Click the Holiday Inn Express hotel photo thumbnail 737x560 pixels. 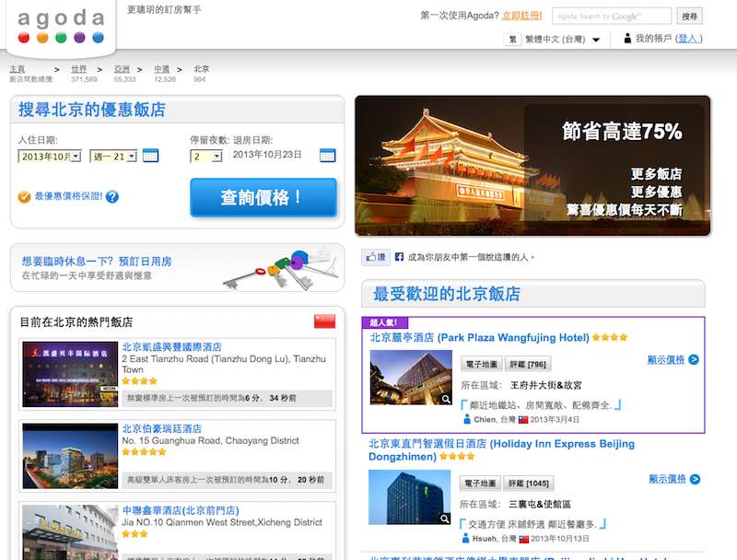point(409,497)
